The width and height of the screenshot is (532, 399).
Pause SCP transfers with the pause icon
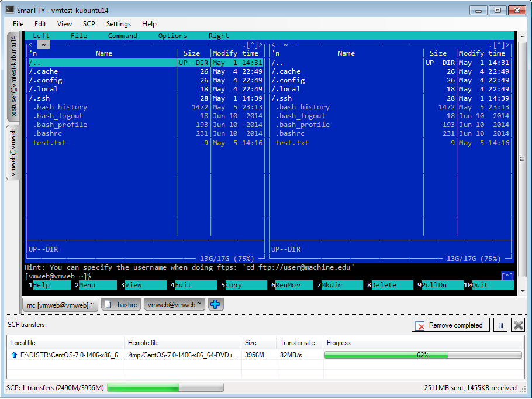500,325
